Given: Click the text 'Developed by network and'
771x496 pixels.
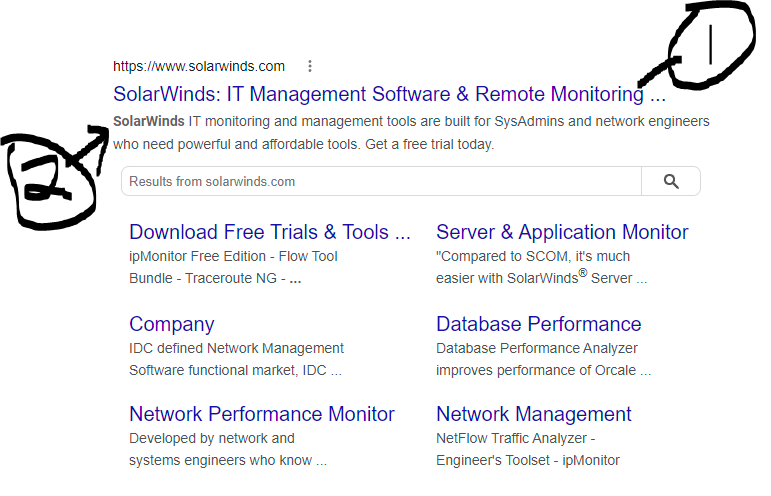Looking at the screenshot, I should tap(212, 438).
